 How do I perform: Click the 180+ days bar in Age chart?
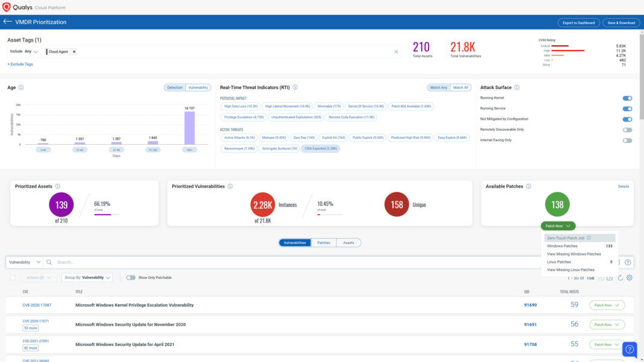(x=190, y=128)
